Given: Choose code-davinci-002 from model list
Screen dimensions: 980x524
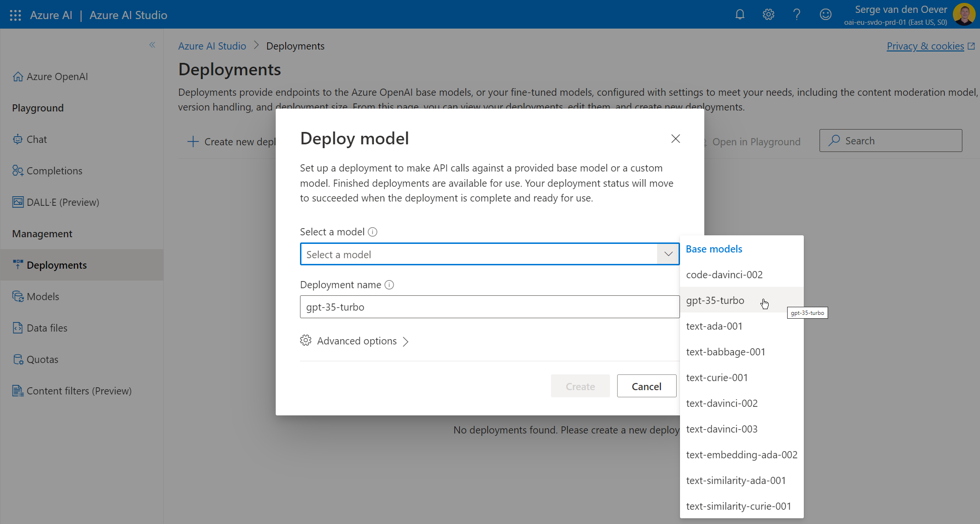Looking at the screenshot, I should (741, 274).
